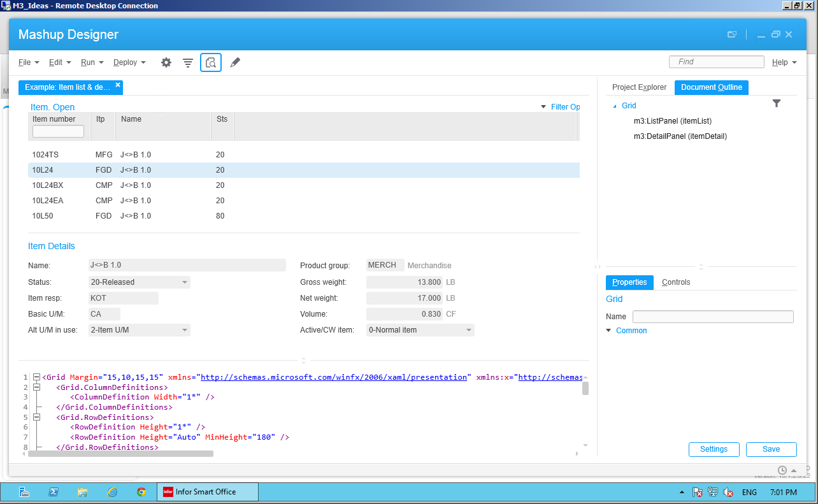Click the Save button

[x=771, y=449]
